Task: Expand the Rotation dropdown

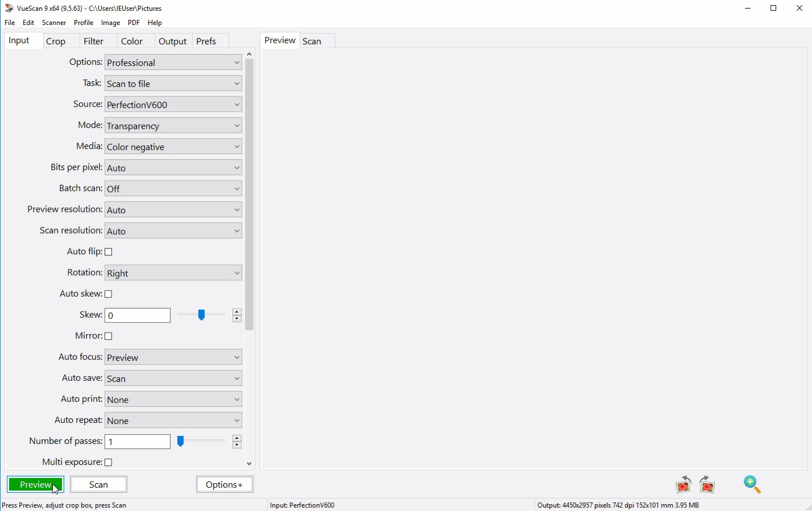Action: [173, 273]
